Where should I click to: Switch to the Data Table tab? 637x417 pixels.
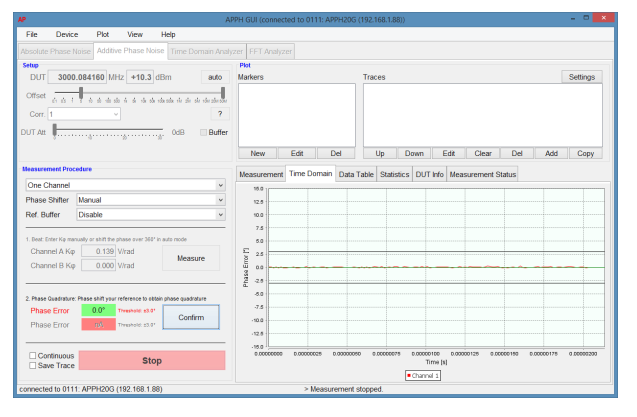click(x=356, y=174)
